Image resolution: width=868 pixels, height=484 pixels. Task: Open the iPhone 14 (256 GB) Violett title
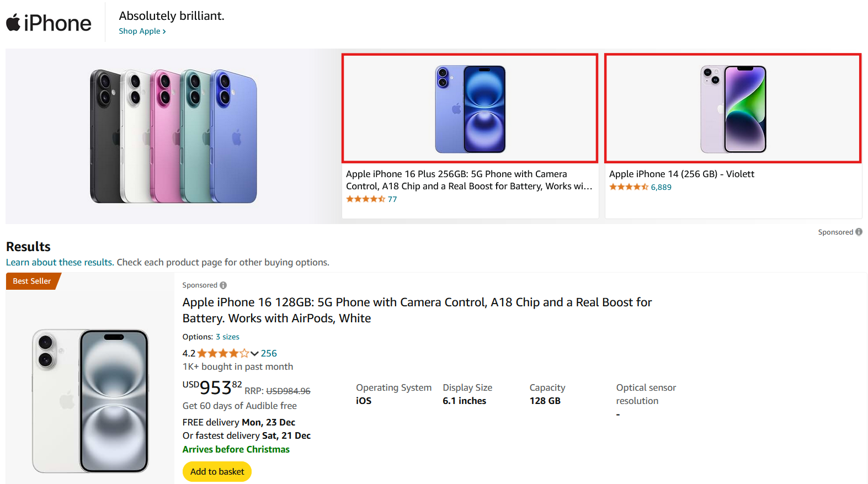coord(682,173)
